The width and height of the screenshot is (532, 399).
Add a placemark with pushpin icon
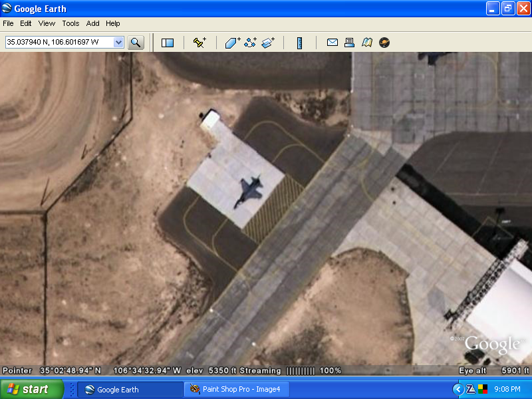[199, 43]
